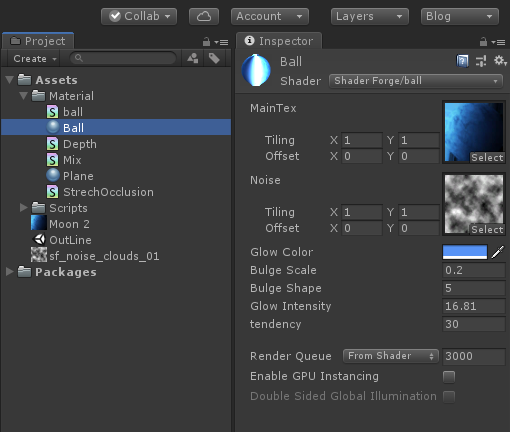The width and height of the screenshot is (510, 432).
Task: Click the Glow Intensity value field
Action: pos(474,306)
